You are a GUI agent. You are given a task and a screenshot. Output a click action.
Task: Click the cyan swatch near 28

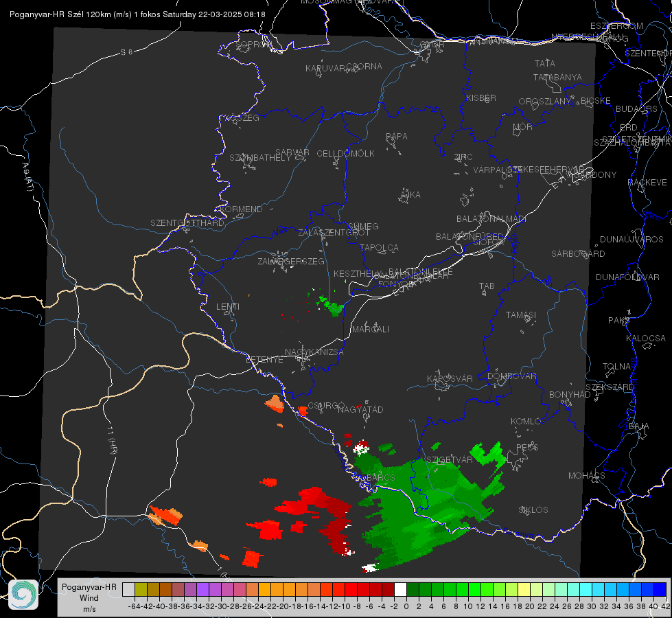click(x=586, y=589)
